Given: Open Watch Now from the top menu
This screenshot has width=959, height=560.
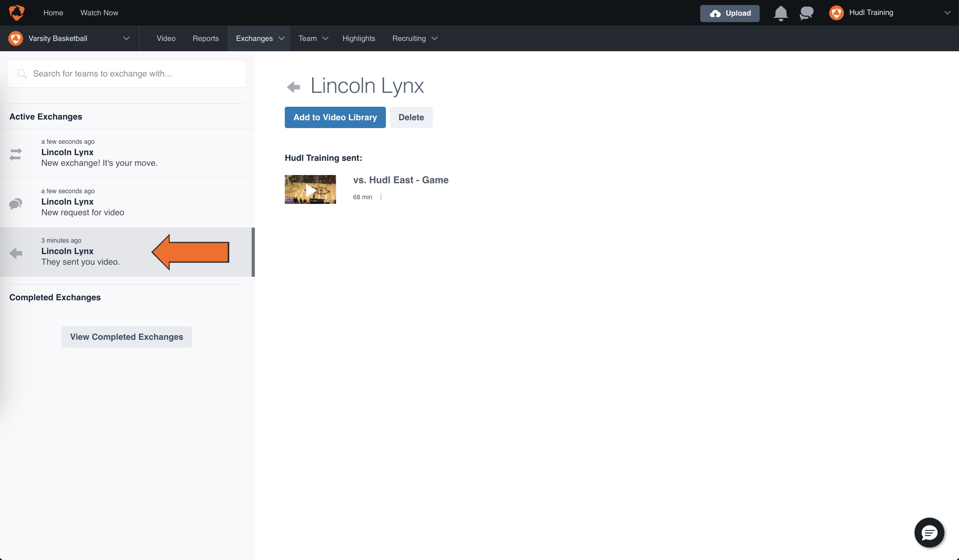Looking at the screenshot, I should click(x=99, y=12).
